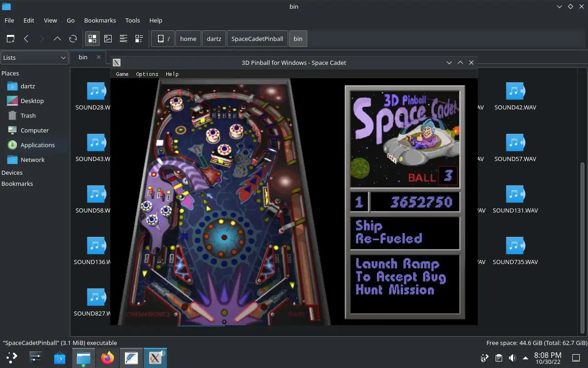Image resolution: width=588 pixels, height=368 pixels.
Task: Open the Tools menu in file manager
Action: [x=132, y=20]
